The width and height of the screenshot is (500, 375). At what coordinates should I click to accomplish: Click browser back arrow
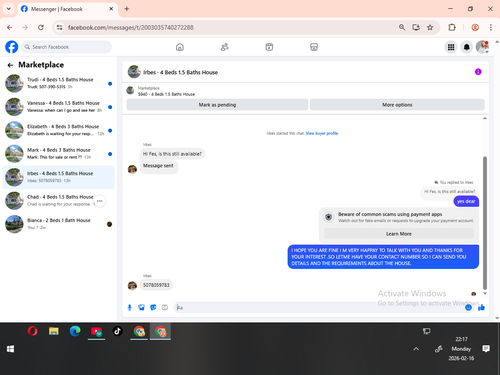tap(10, 27)
